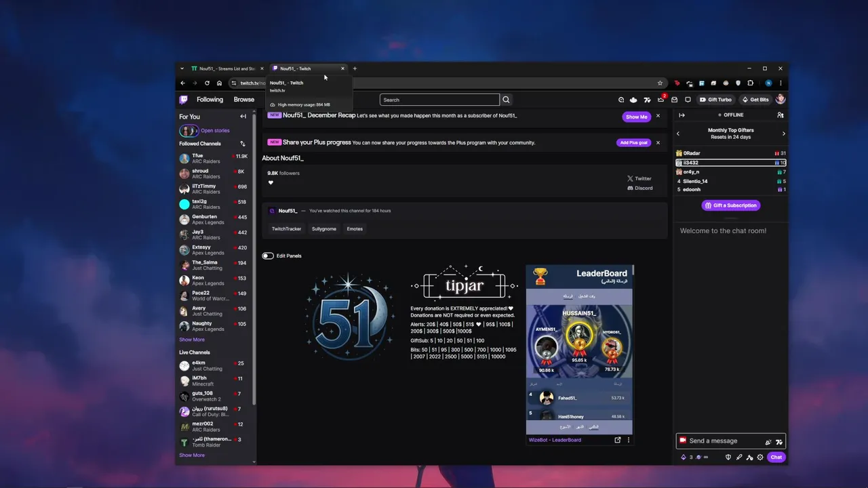The image size is (868, 488).
Task: Click the Add Plus goal button
Action: [634, 142]
